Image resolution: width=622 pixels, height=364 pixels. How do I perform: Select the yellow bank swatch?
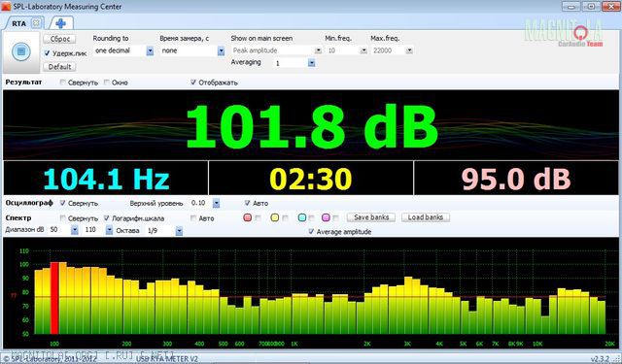274,217
